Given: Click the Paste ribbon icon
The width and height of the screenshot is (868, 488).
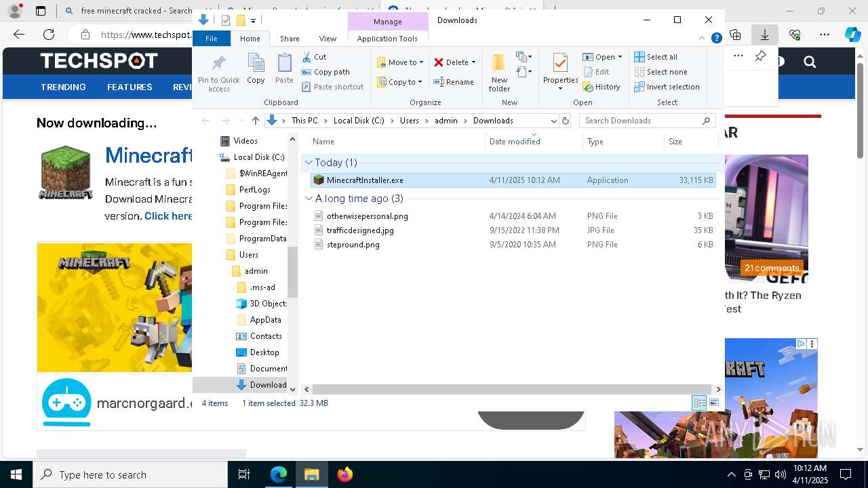Looking at the screenshot, I should point(284,68).
